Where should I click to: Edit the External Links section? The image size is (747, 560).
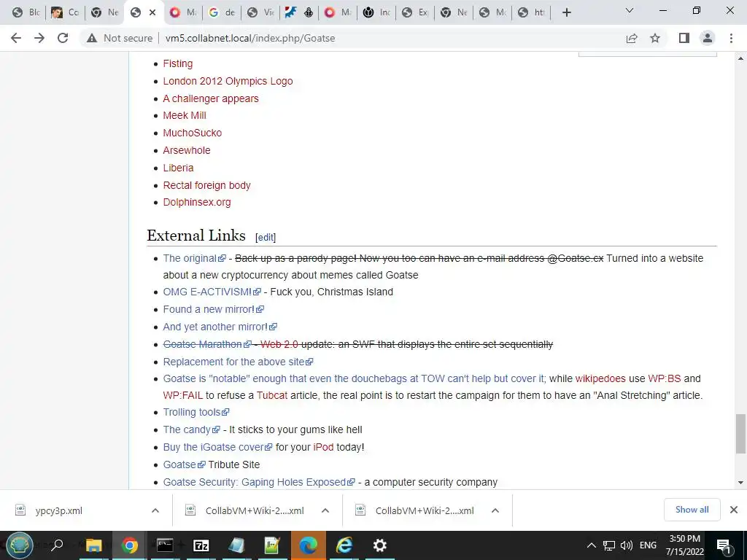(x=266, y=237)
